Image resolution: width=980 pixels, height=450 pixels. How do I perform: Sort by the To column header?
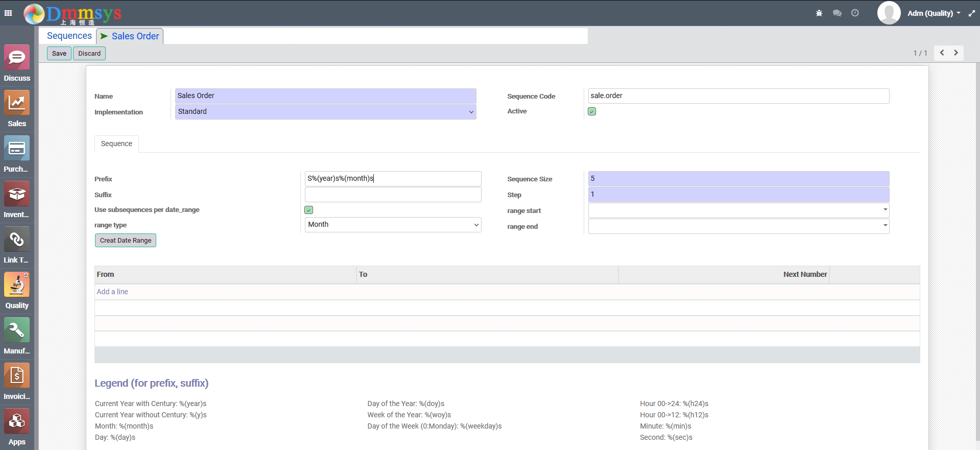pyautogui.click(x=487, y=274)
